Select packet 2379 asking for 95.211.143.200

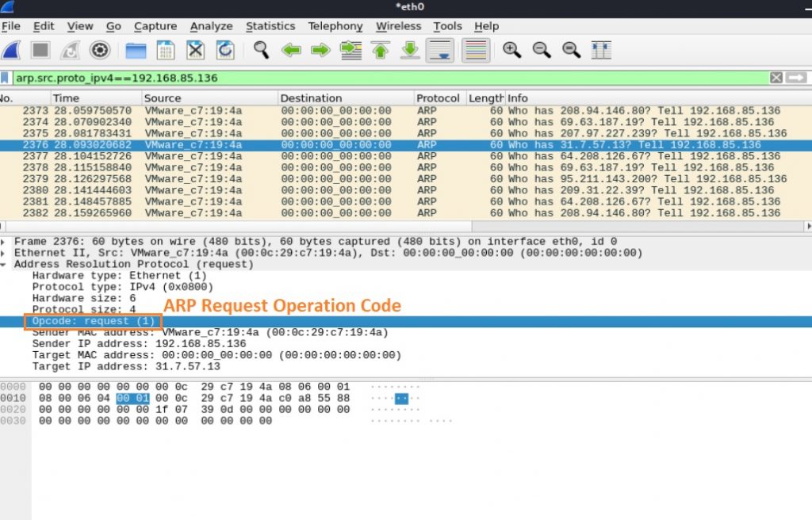[406, 178]
